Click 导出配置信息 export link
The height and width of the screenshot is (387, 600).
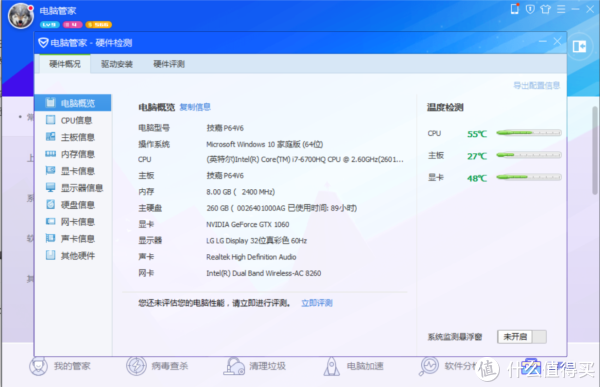[536, 85]
